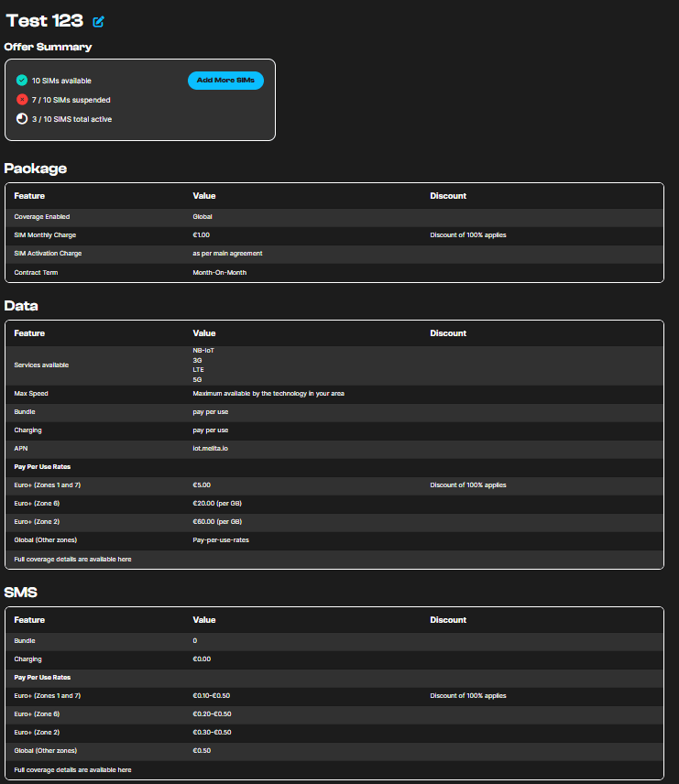Viewport: 679px width, 784px height.
Task: Click the Discount column header in Data table
Action: (x=448, y=333)
